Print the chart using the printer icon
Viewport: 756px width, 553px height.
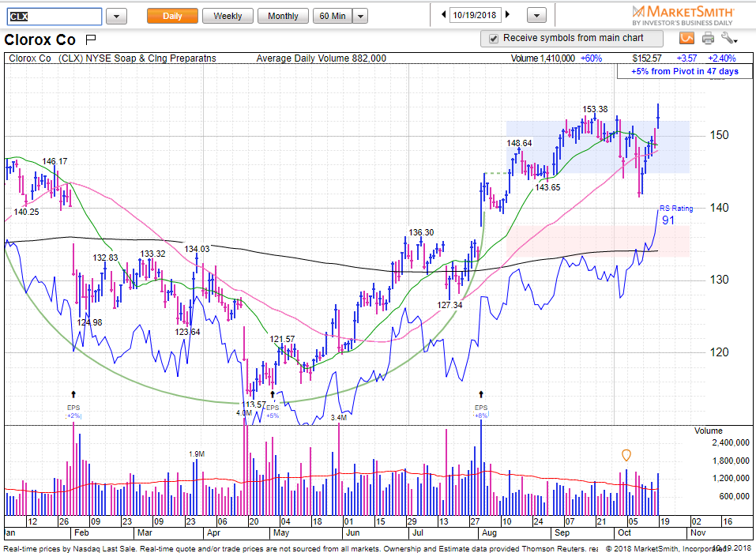(708, 38)
